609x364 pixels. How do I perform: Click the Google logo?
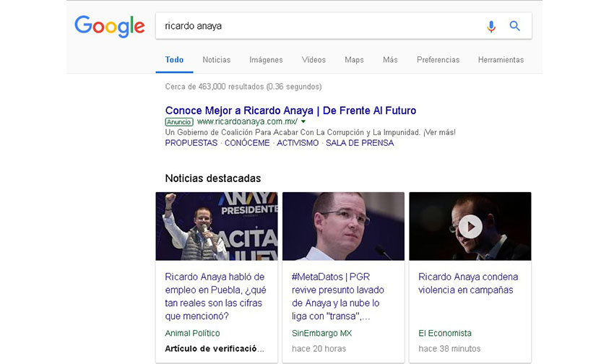110,27
